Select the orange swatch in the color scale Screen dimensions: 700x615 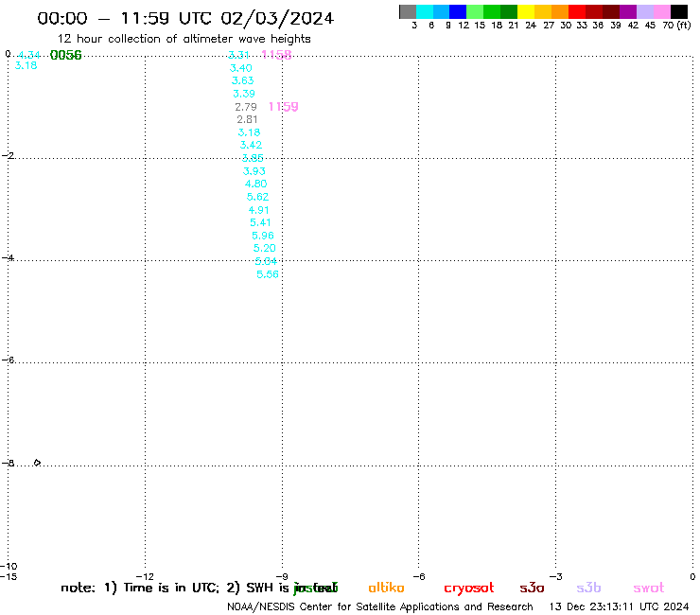pyautogui.click(x=560, y=11)
